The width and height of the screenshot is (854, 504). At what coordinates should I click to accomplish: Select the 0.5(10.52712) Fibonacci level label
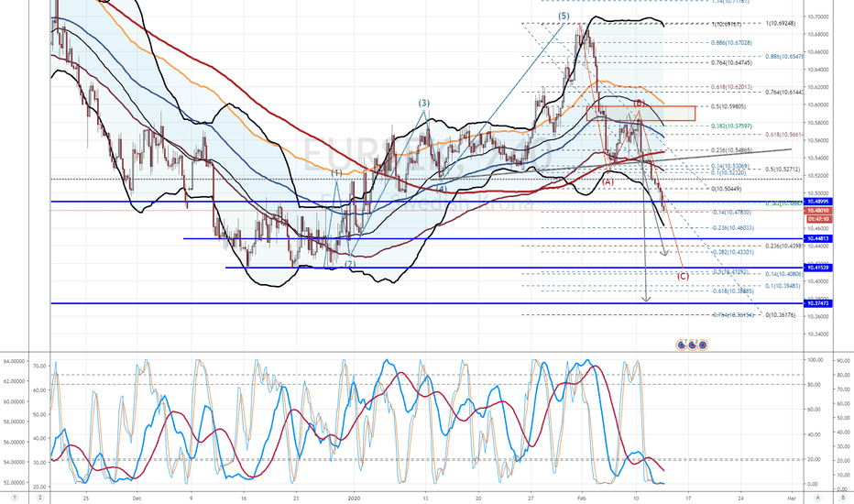[783, 170]
